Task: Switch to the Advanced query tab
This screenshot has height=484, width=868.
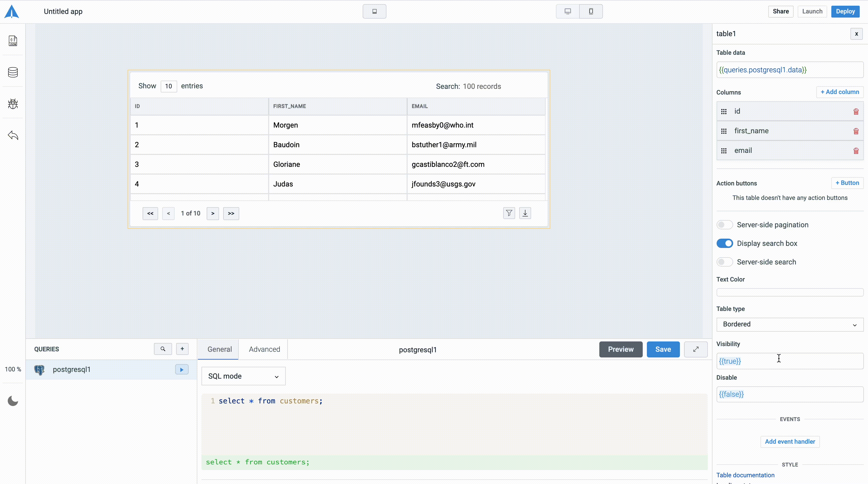Action: [x=264, y=349]
